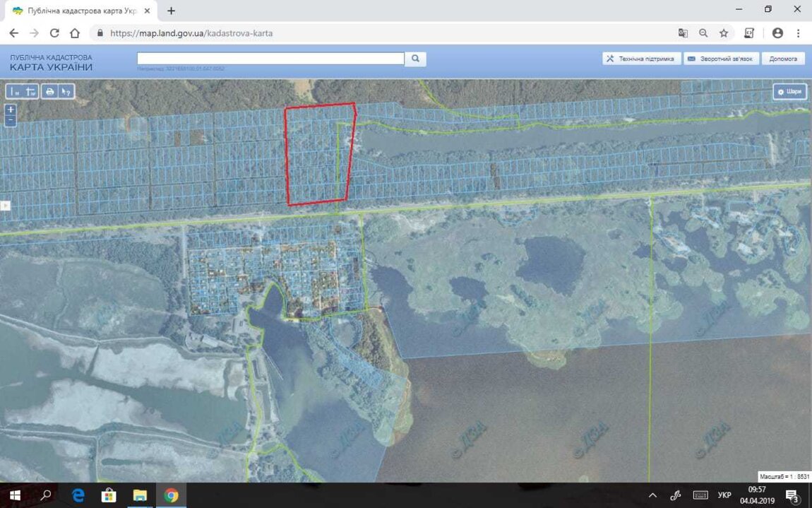Screen dimensions: 812x508
Task: Click the search magnifier button
Action: point(415,59)
